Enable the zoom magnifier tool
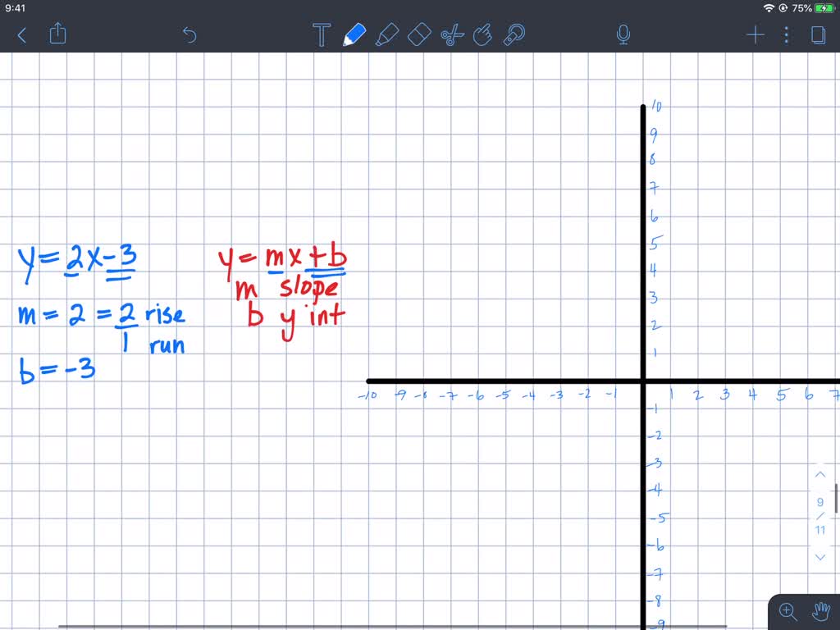Viewport: 840px width, 630px height. 787,611
